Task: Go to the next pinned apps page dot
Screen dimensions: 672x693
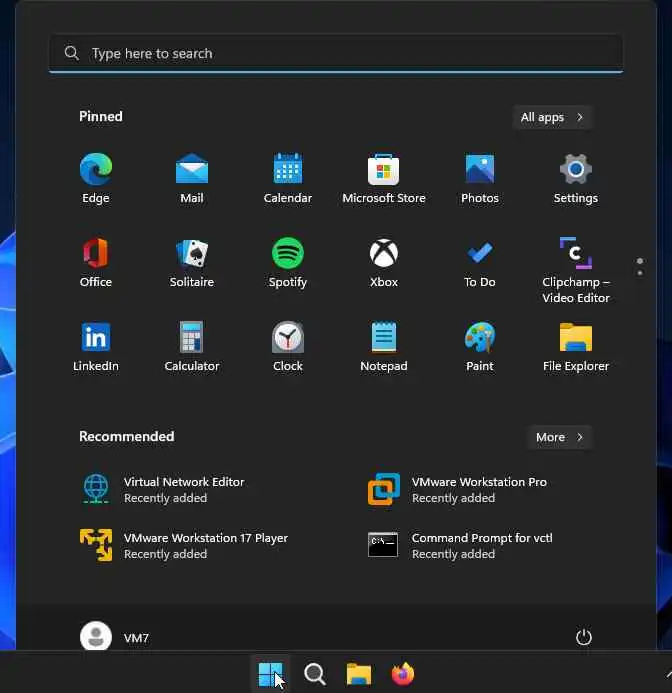Action: click(x=640, y=273)
